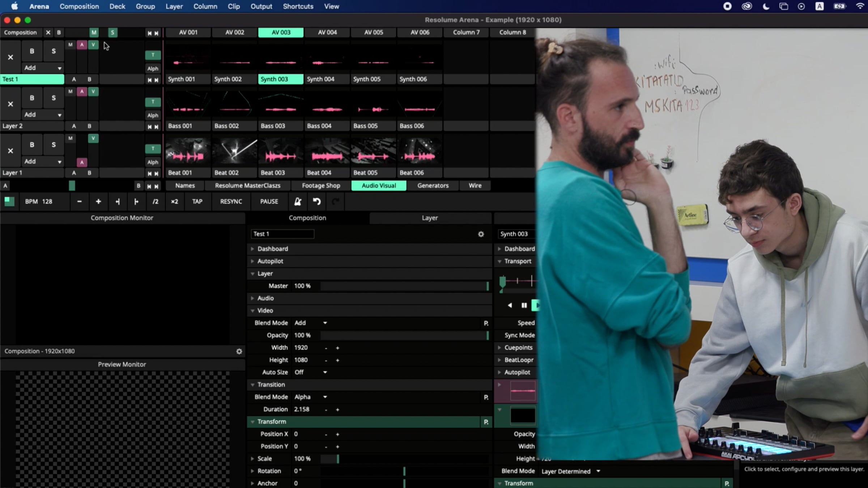
Task: Toggle the metronome icon
Action: [298, 201]
